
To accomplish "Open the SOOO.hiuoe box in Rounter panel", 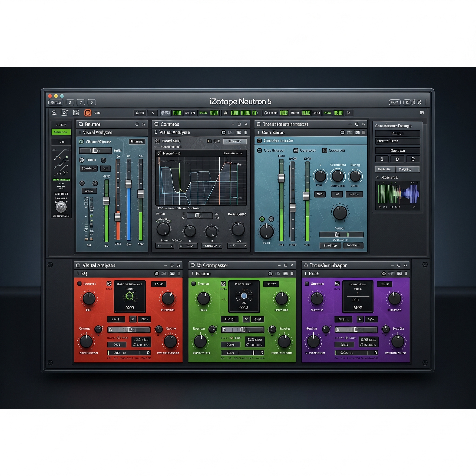I will tap(89, 169).
